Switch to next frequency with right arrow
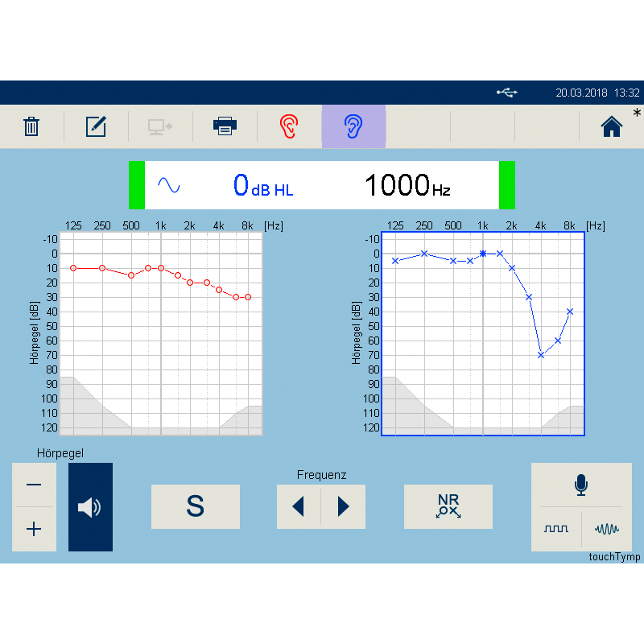This screenshot has width=644, height=644. click(344, 506)
